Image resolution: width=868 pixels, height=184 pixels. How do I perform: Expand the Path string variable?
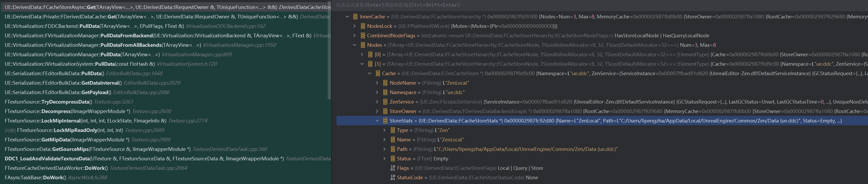[x=384, y=149]
